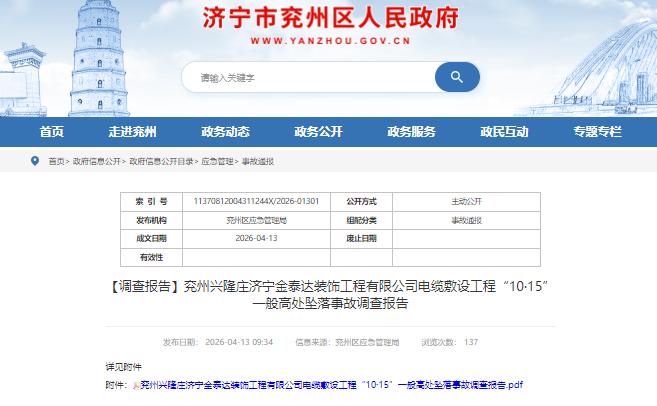
Task: Open the 专题专栏 navigation menu item
Action: [x=598, y=132]
